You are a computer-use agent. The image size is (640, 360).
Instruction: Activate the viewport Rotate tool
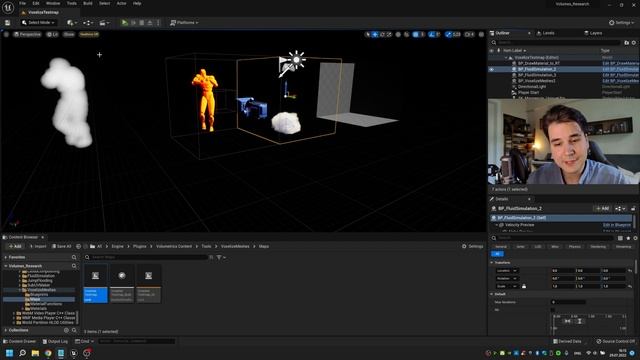point(382,35)
